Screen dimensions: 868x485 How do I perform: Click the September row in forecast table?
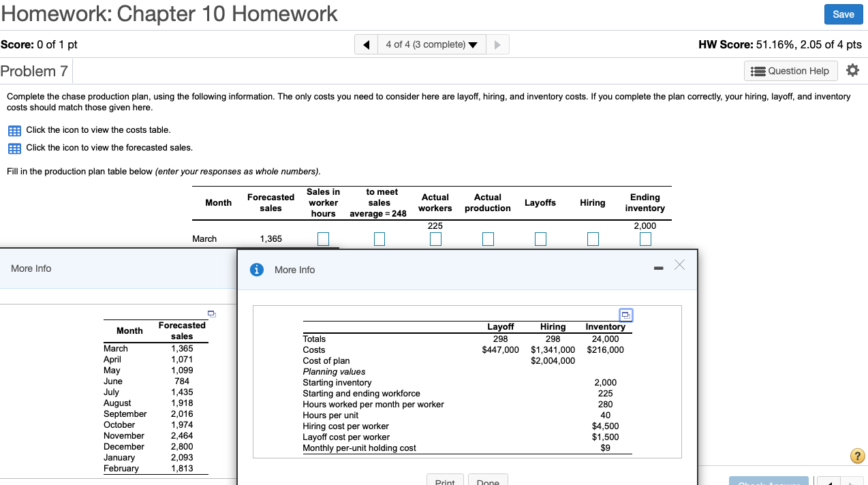point(156,413)
